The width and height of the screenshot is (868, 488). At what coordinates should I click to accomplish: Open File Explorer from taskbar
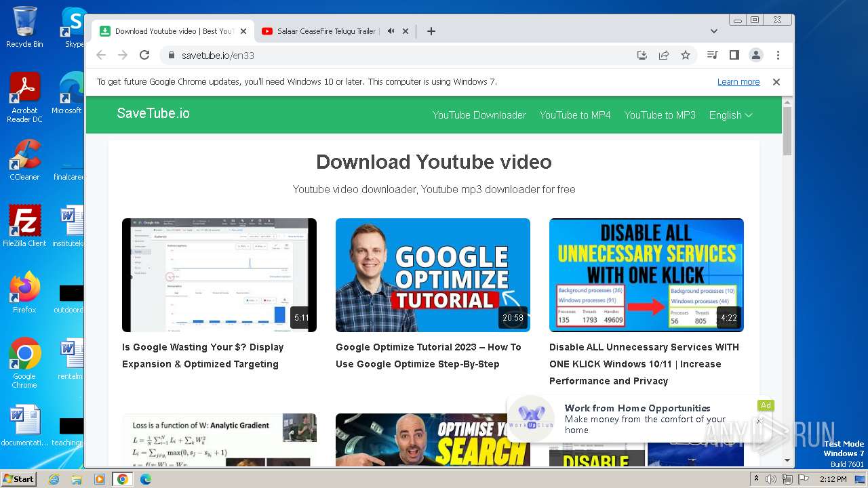(77, 479)
